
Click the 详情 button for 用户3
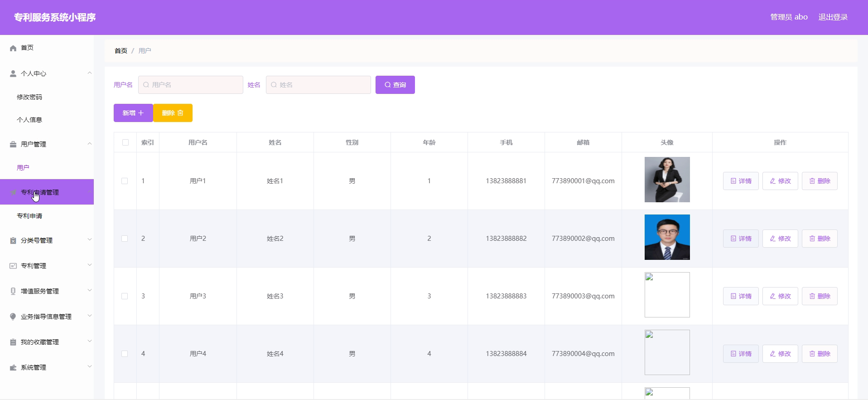point(741,296)
